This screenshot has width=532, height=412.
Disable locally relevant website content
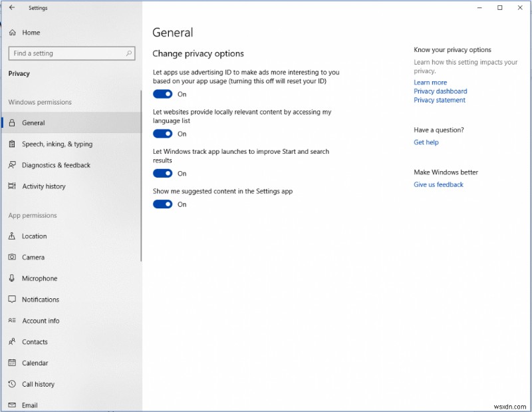click(163, 134)
